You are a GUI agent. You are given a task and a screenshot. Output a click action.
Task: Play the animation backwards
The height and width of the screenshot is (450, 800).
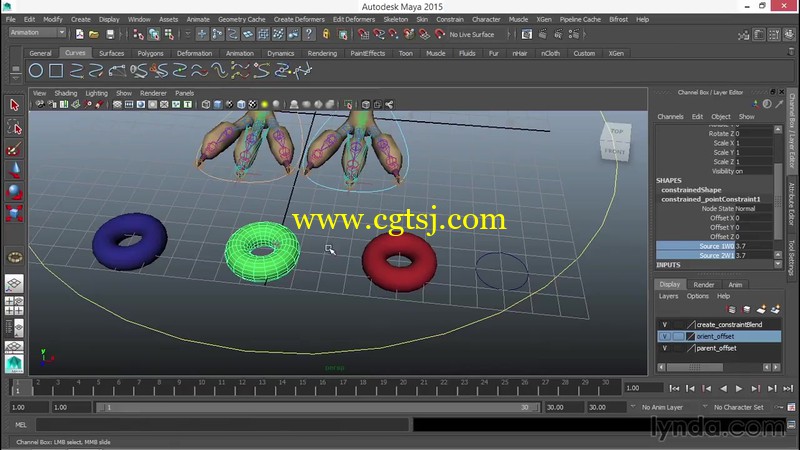(723, 388)
